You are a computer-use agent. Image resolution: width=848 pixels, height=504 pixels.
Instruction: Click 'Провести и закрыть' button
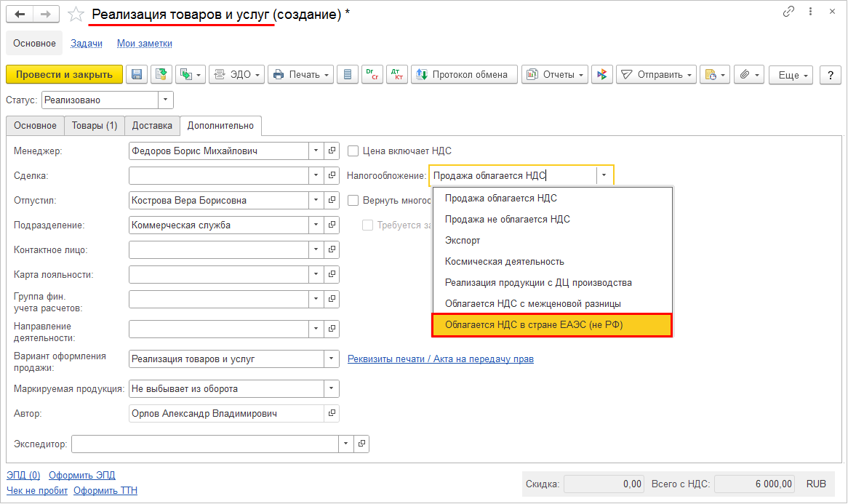(64, 74)
